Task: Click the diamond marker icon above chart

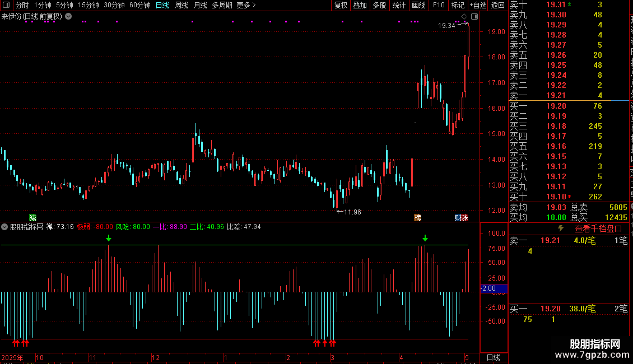Action: tap(464, 17)
